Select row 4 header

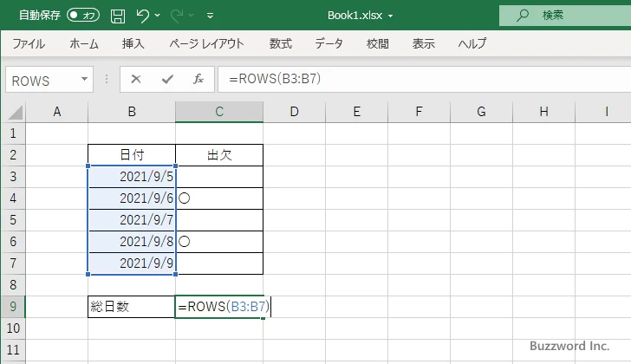point(13,198)
